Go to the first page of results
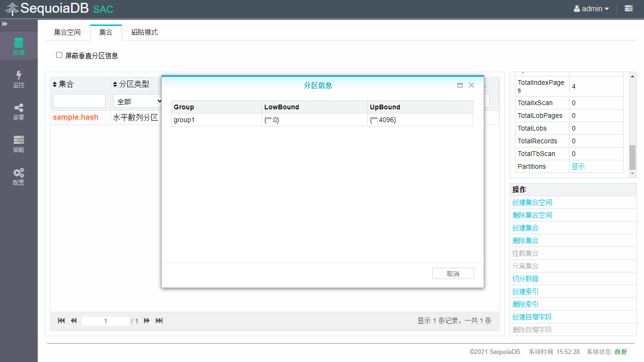Screen dimensions: 644x362 click(x=61, y=321)
